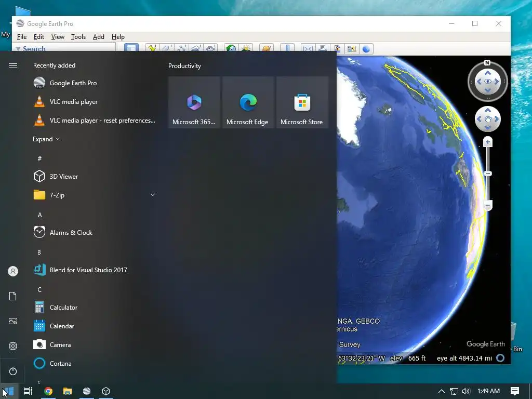The width and height of the screenshot is (532, 399).
Task: Open Chrome from the taskbar
Action: tap(48, 391)
